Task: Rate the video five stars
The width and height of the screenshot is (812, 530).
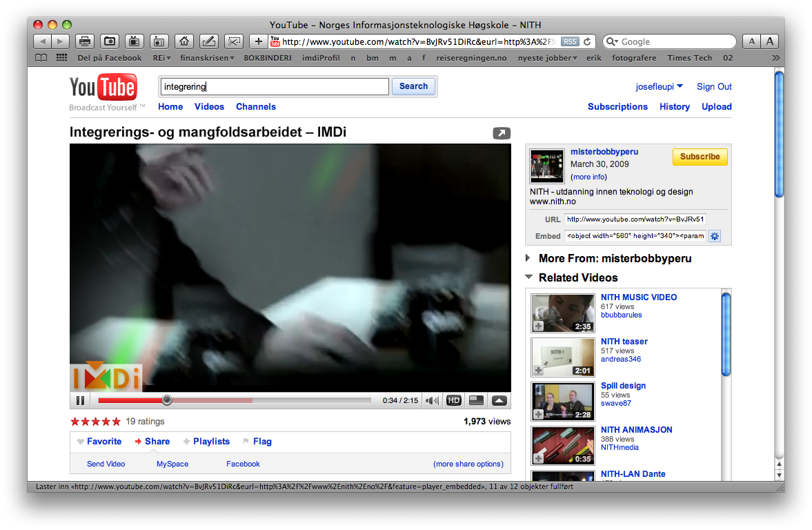Action: click(116, 422)
